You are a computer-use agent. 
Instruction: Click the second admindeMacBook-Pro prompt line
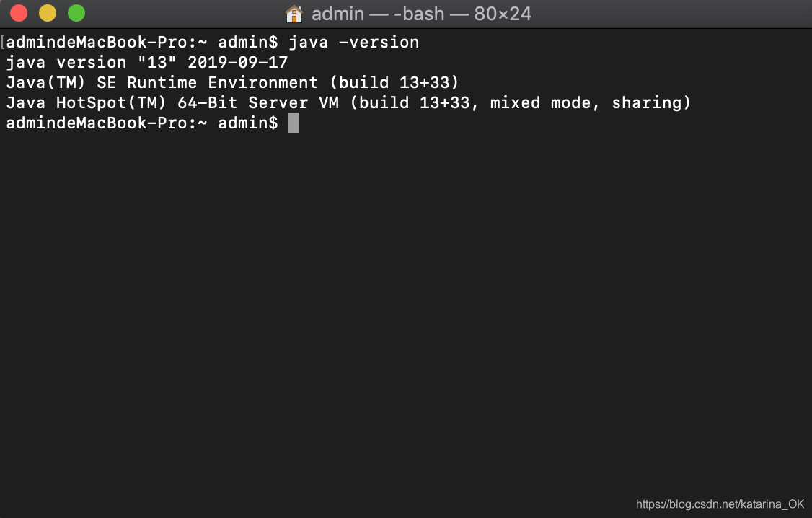click(142, 123)
